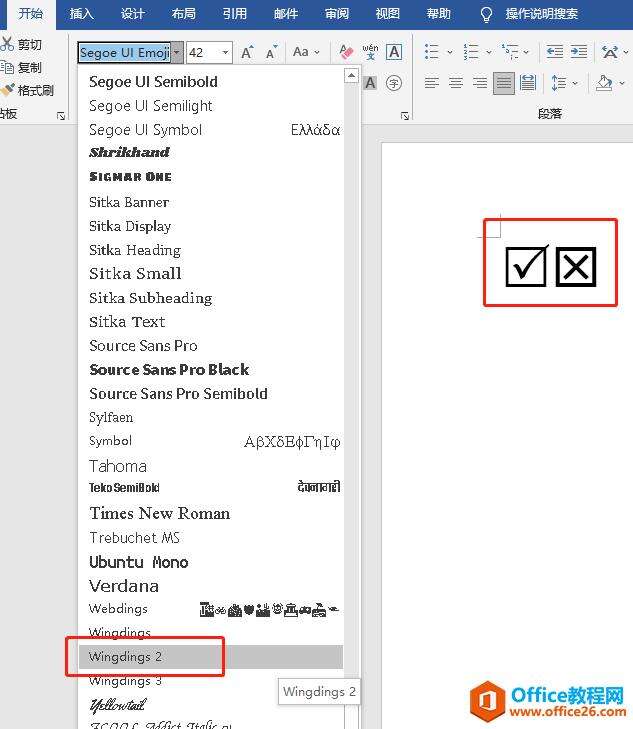Click the enclosed character (circled 字) icon

coord(394,83)
